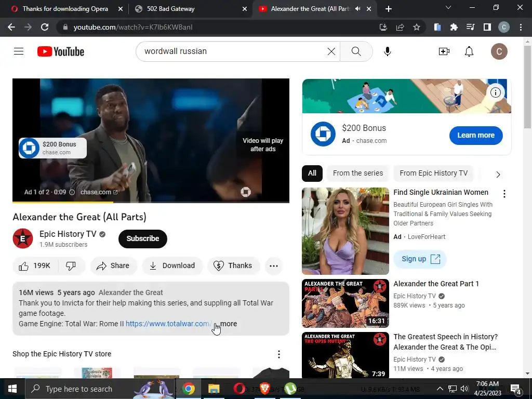Open the Extensions puzzle icon
The width and height of the screenshot is (532, 399).
point(454,27)
